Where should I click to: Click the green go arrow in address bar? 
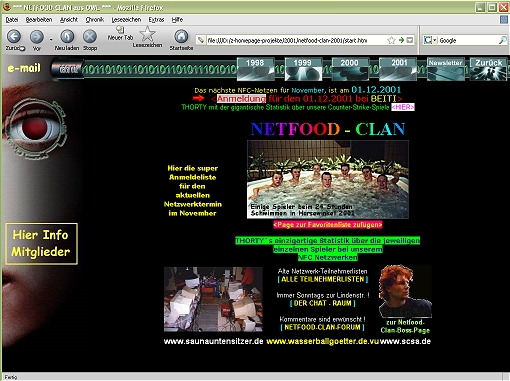coord(401,40)
